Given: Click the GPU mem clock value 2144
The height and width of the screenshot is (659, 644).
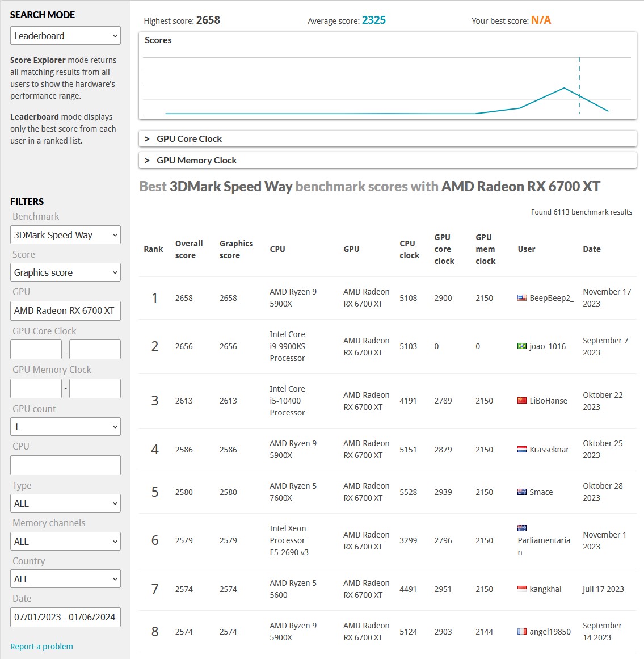Looking at the screenshot, I should coord(484,632).
